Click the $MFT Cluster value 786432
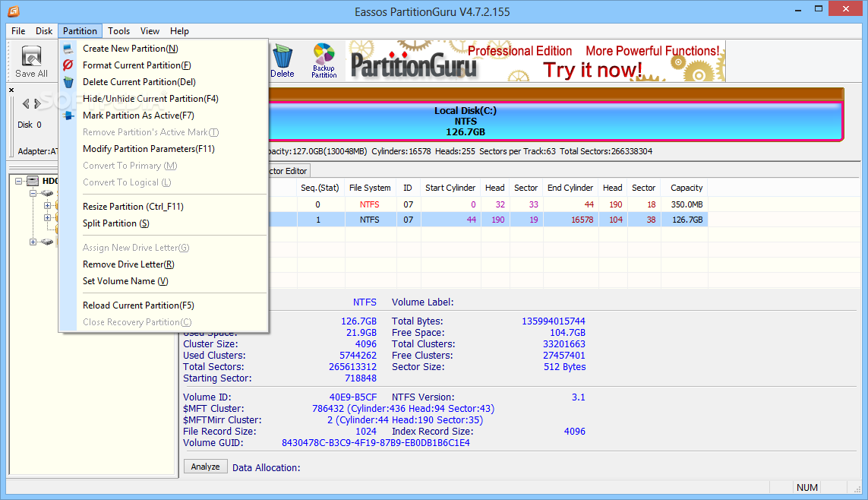This screenshot has height=500, width=868. tap(328, 409)
